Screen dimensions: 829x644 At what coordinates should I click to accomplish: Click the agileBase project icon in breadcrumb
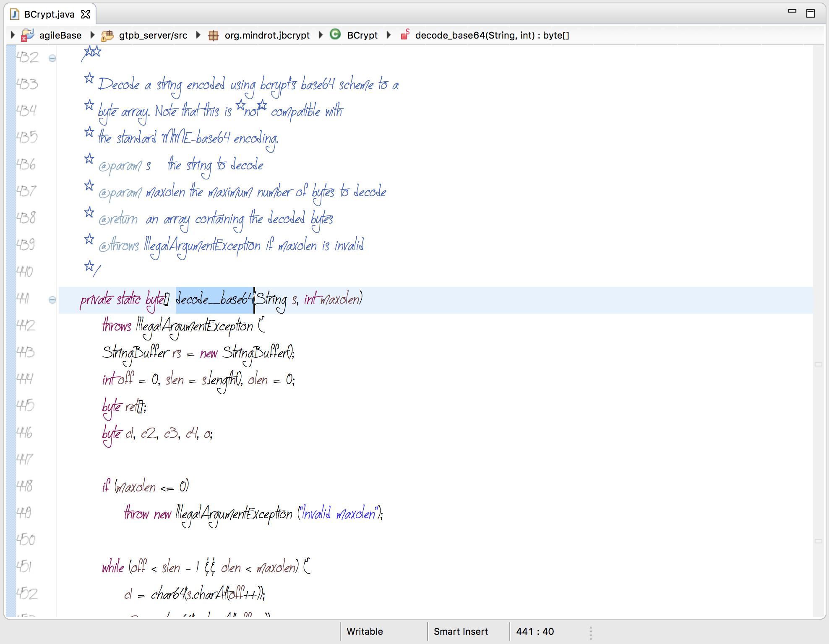tap(27, 35)
